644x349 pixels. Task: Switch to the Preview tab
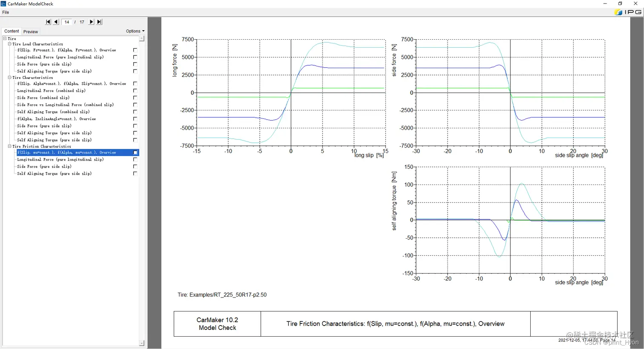pos(31,32)
